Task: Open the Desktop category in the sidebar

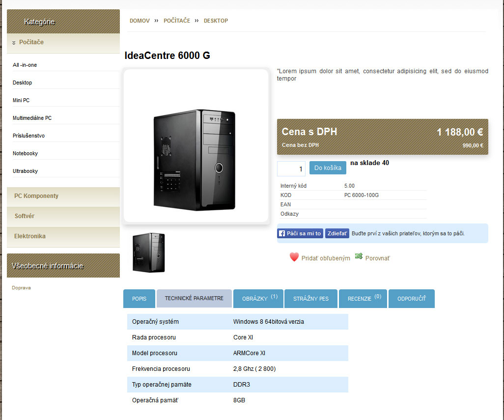Action: [22, 83]
